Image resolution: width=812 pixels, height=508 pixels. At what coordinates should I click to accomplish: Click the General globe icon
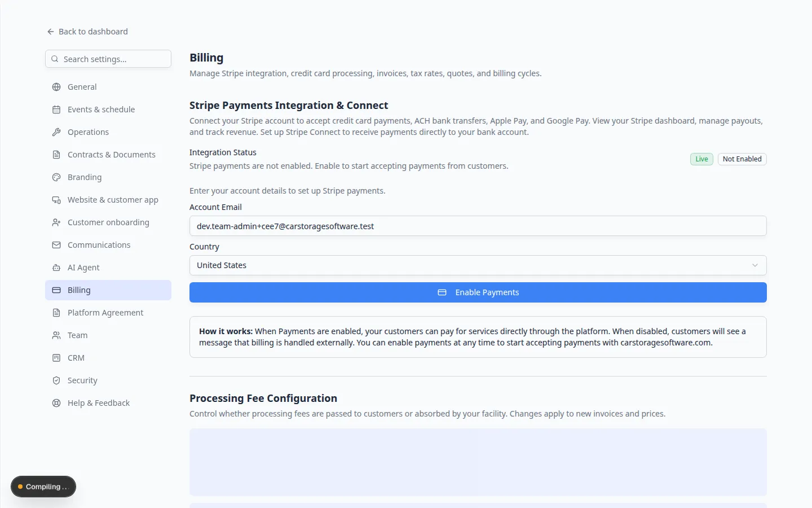[x=56, y=87]
